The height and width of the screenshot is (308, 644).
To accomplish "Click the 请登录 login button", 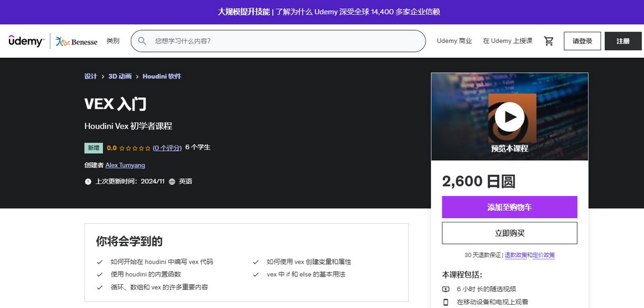I will pos(582,41).
